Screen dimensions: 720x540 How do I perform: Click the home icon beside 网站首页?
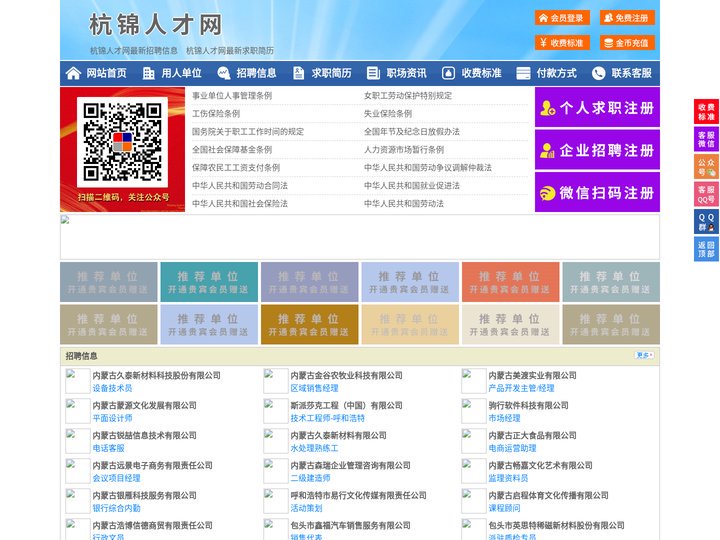tap(73, 73)
